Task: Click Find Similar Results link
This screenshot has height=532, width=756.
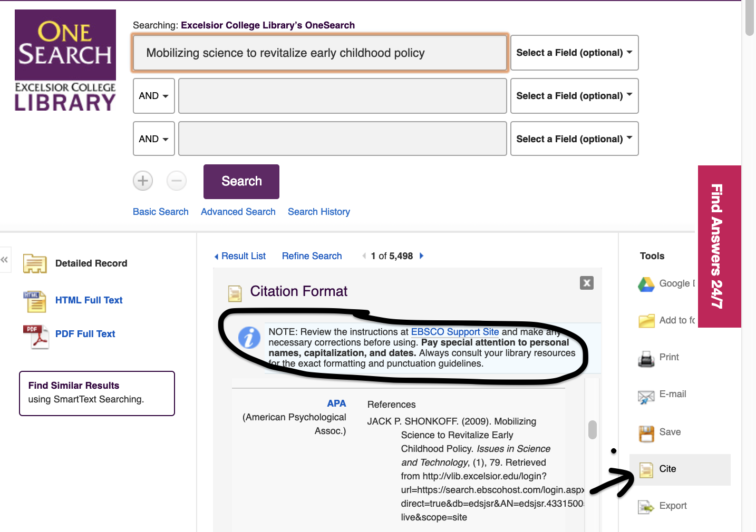Action: pyautogui.click(x=74, y=386)
